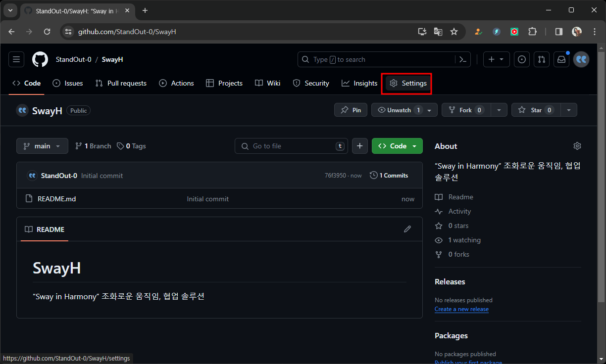The image size is (606, 364).
Task: Open the Projects tab
Action: [x=224, y=83]
